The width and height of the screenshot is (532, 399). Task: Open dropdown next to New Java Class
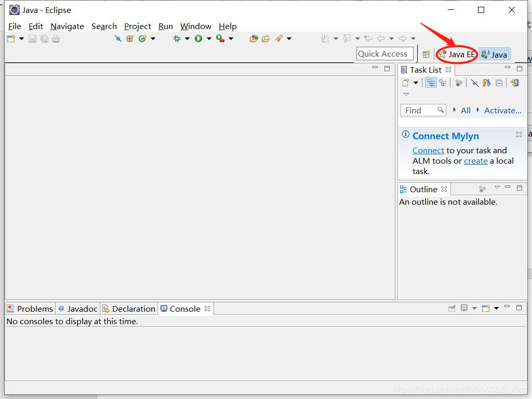[x=153, y=38]
